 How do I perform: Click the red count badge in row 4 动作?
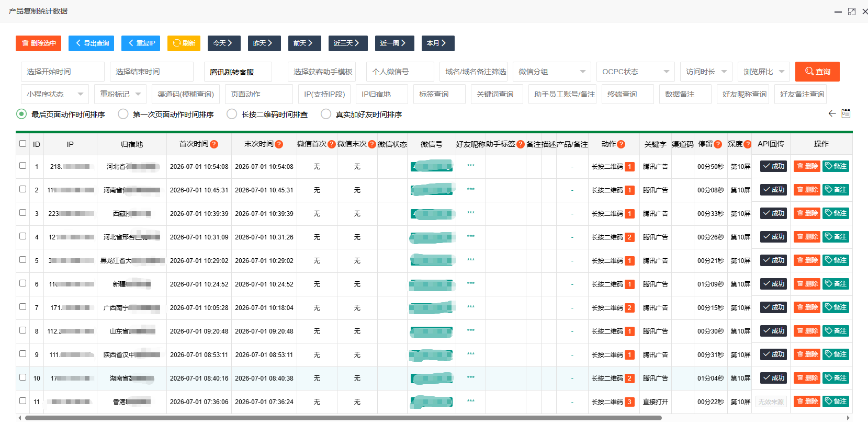[629, 237]
